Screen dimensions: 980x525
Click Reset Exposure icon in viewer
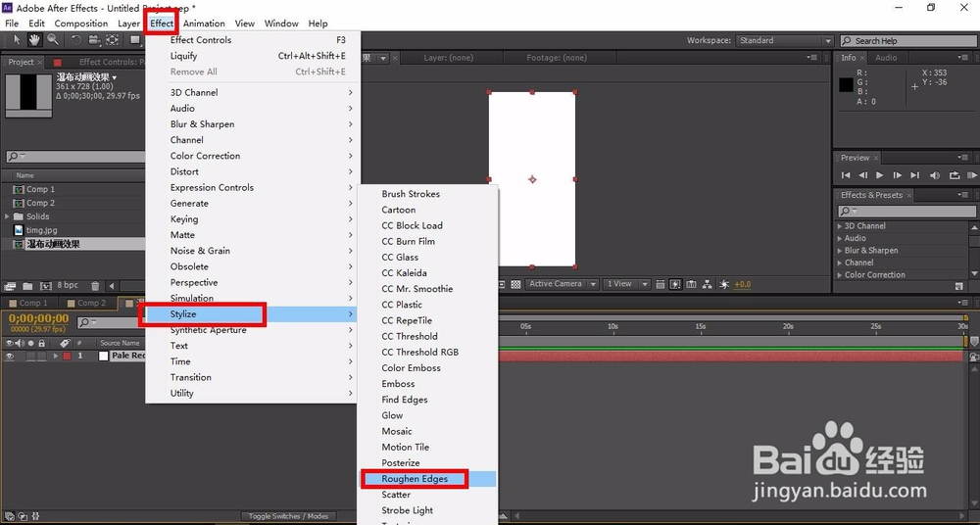[724, 284]
